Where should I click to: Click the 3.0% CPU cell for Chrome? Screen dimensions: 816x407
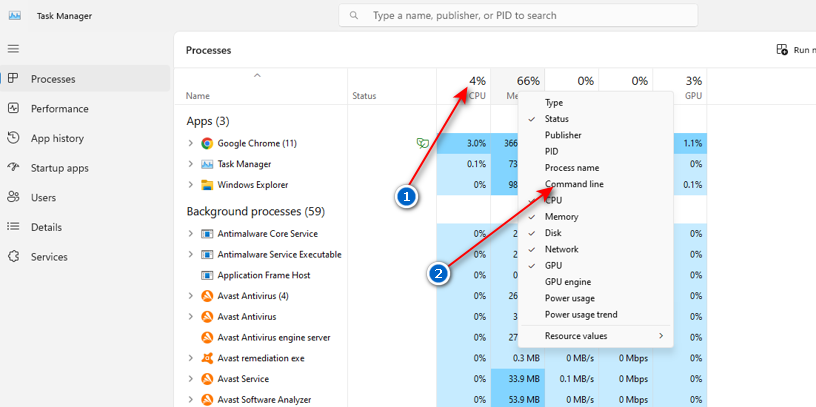pyautogui.click(x=463, y=143)
